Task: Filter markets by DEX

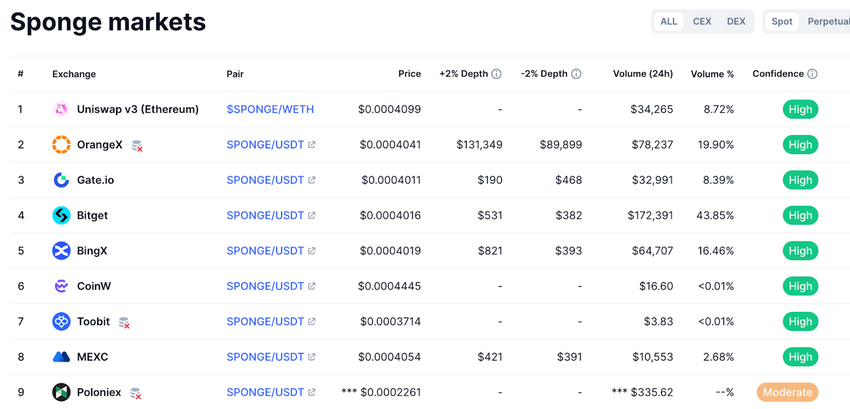Action: pyautogui.click(x=736, y=21)
